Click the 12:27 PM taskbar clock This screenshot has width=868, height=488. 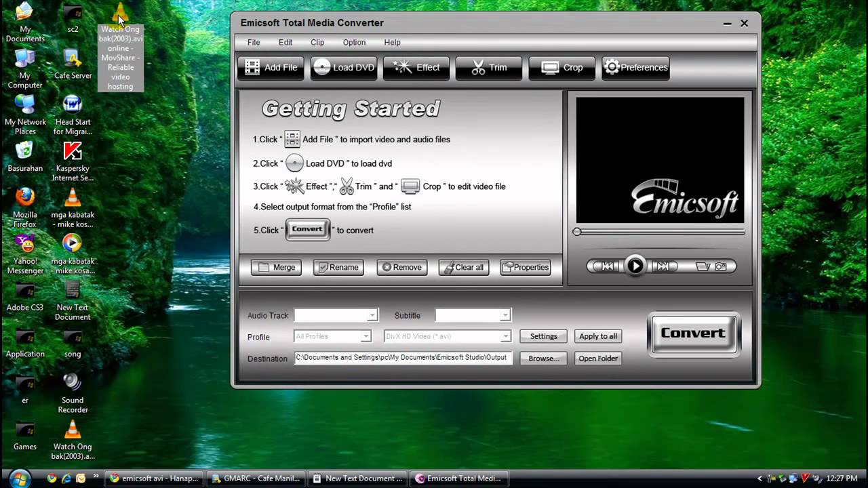(842, 479)
